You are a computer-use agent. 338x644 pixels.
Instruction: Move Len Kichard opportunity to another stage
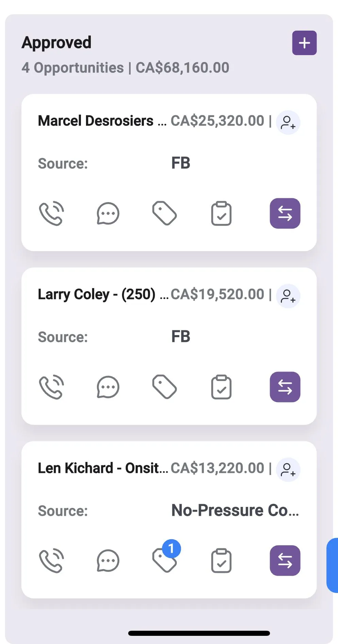285,561
